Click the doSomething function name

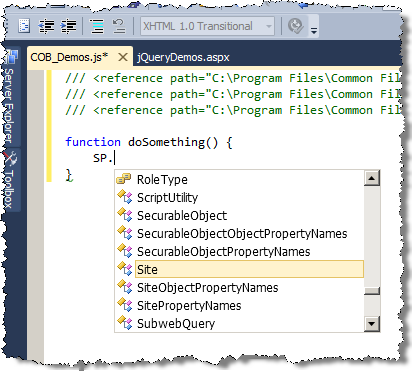coord(167,142)
